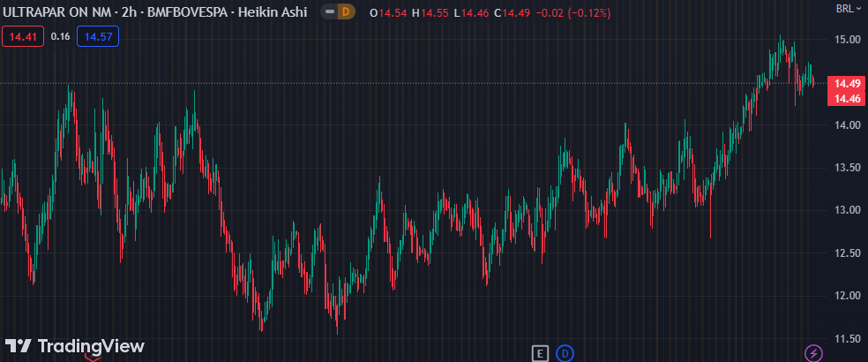Click the 12.00 price scale value
The image size is (868, 362).
(x=847, y=296)
